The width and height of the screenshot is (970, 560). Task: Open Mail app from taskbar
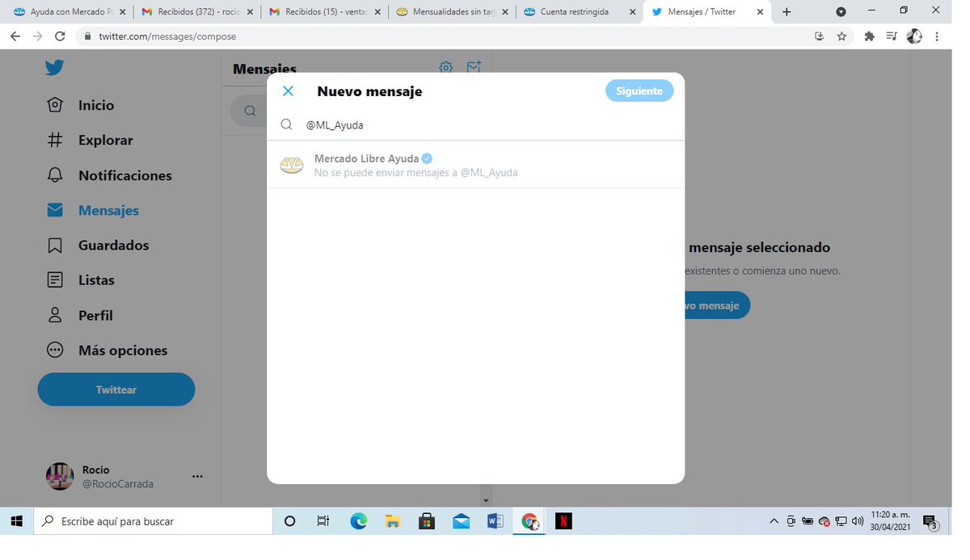pos(461,521)
